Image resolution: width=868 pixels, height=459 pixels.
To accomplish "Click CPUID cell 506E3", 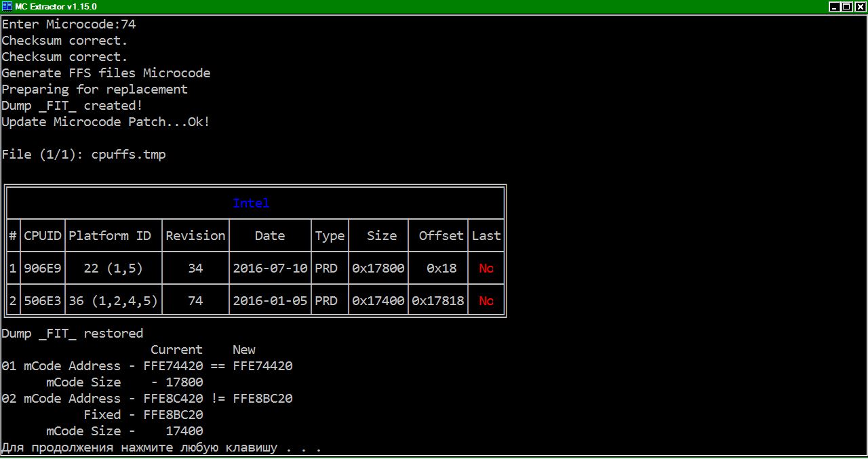I will point(43,301).
